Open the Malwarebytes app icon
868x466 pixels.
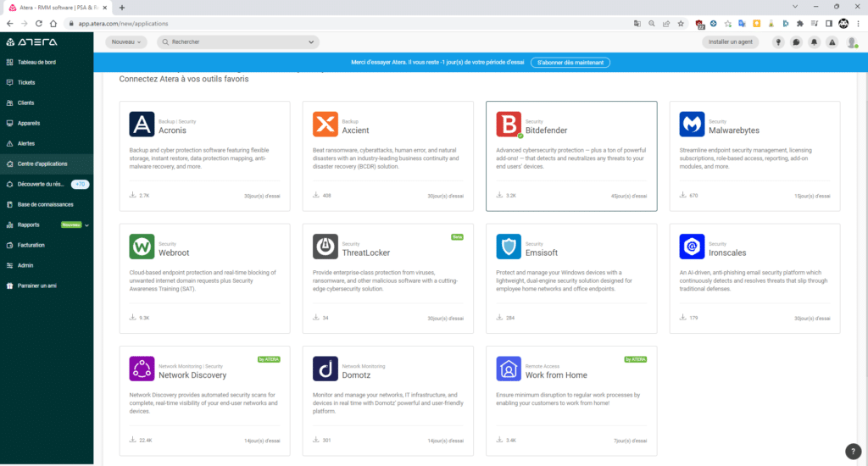tap(692, 124)
